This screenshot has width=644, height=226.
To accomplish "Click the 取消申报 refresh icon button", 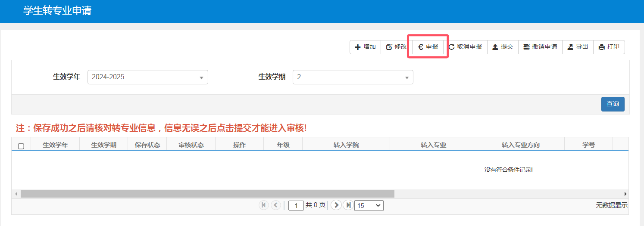I will click(465, 47).
